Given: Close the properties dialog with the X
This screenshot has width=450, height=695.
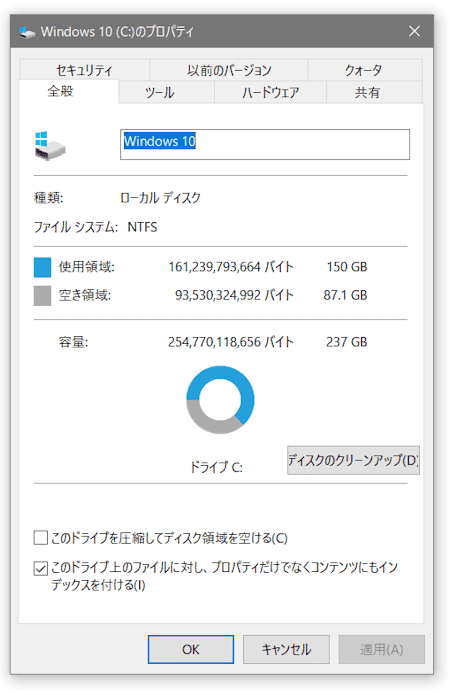Looking at the screenshot, I should pos(414,31).
